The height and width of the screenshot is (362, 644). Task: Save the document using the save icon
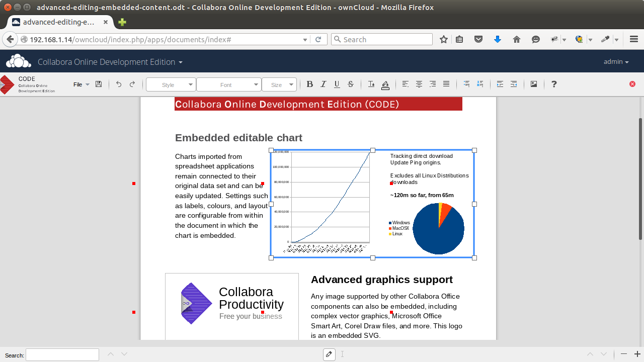click(x=98, y=84)
